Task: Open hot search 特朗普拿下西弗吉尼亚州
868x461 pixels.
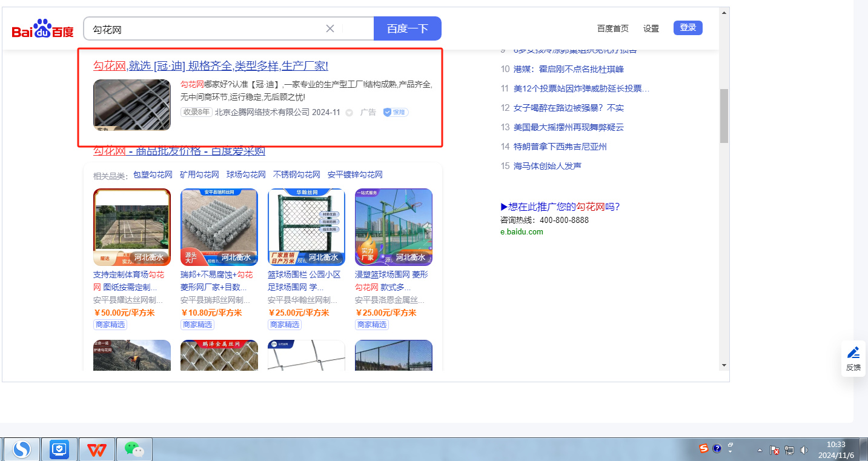Action: pyautogui.click(x=560, y=147)
